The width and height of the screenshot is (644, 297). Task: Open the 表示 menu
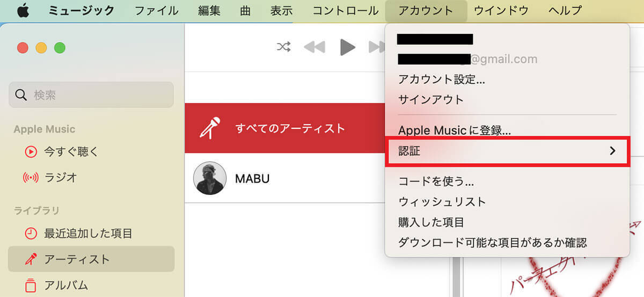pyautogui.click(x=282, y=11)
